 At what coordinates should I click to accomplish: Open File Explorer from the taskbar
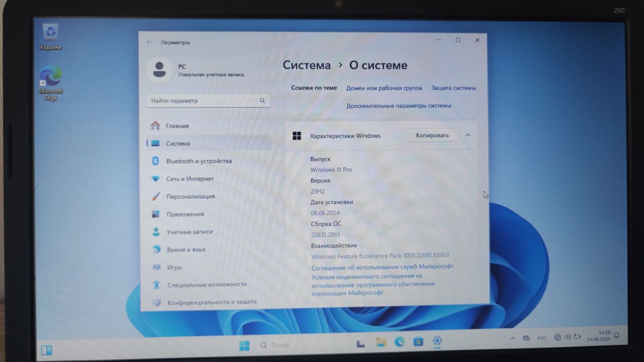click(x=381, y=341)
